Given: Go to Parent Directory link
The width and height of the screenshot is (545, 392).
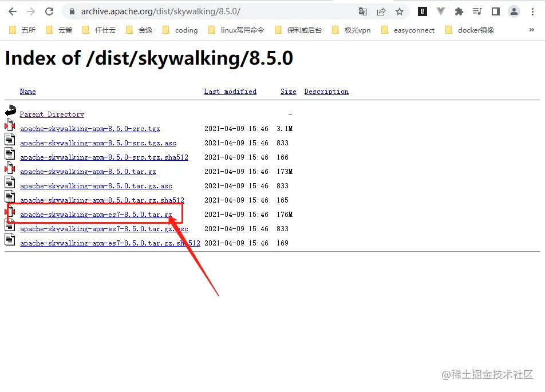Looking at the screenshot, I should tap(52, 114).
